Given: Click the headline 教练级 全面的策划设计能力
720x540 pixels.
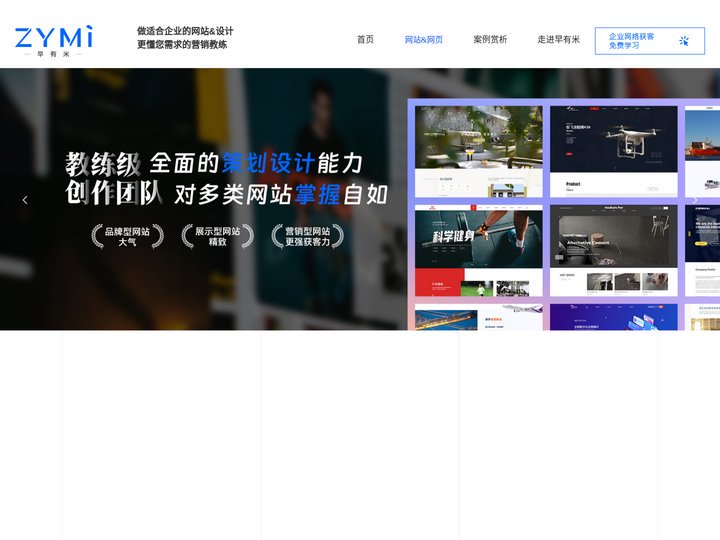Looking at the screenshot, I should (x=214, y=163).
